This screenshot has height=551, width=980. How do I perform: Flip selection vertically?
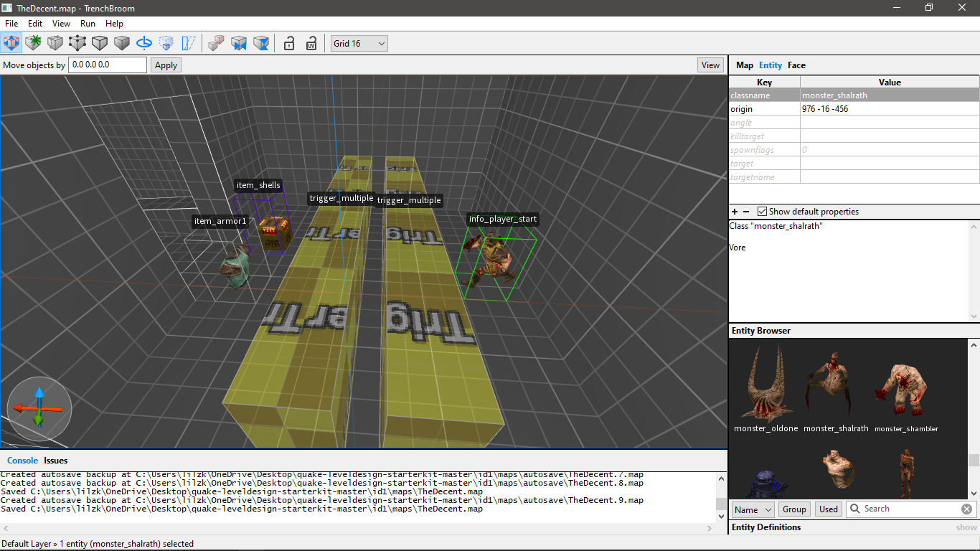(262, 43)
